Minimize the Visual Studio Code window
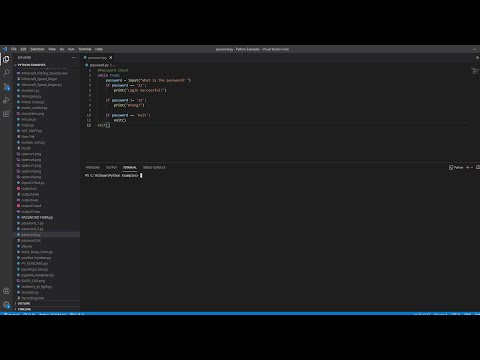Viewport: 480px width, 360px height. pos(474,49)
